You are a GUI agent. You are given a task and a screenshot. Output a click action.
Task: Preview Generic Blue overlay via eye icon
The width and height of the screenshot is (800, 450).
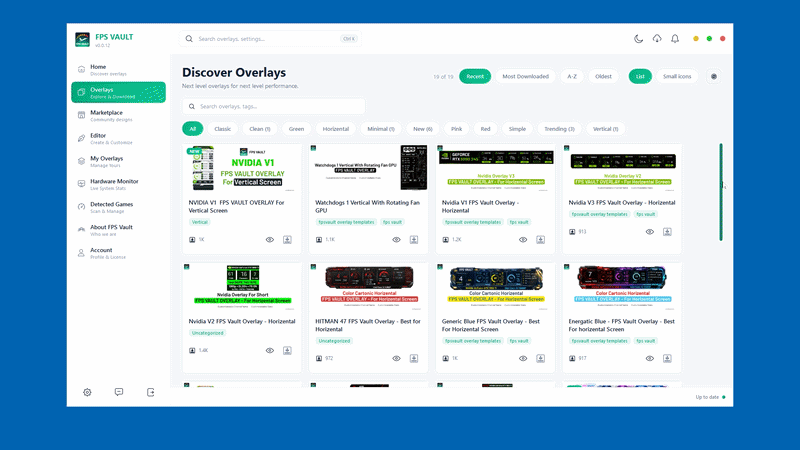[523, 359]
